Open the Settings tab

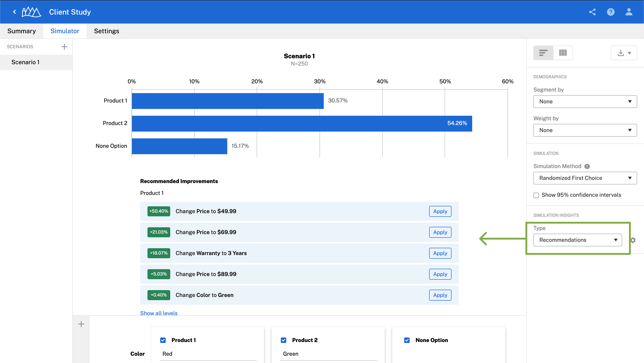coord(106,31)
